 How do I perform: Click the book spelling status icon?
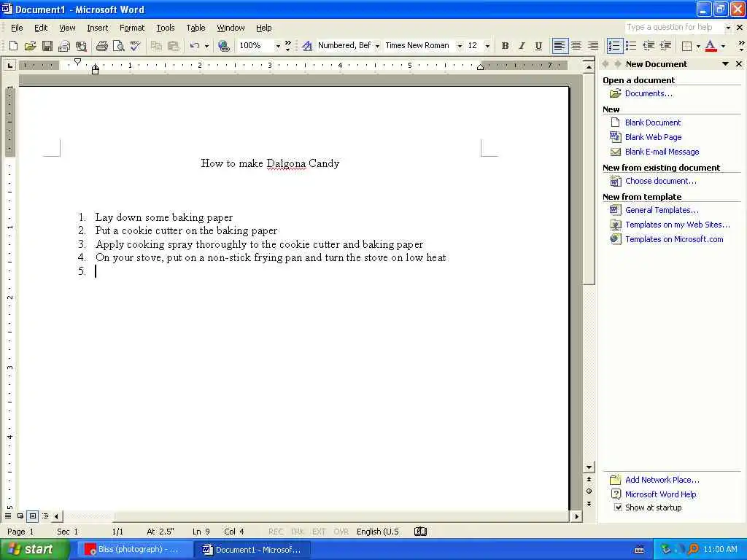click(x=420, y=532)
